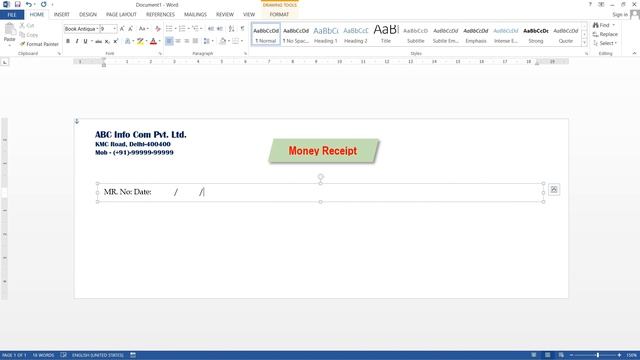Toggle underline formatting
This screenshot has height=360, width=640.
[85, 41]
